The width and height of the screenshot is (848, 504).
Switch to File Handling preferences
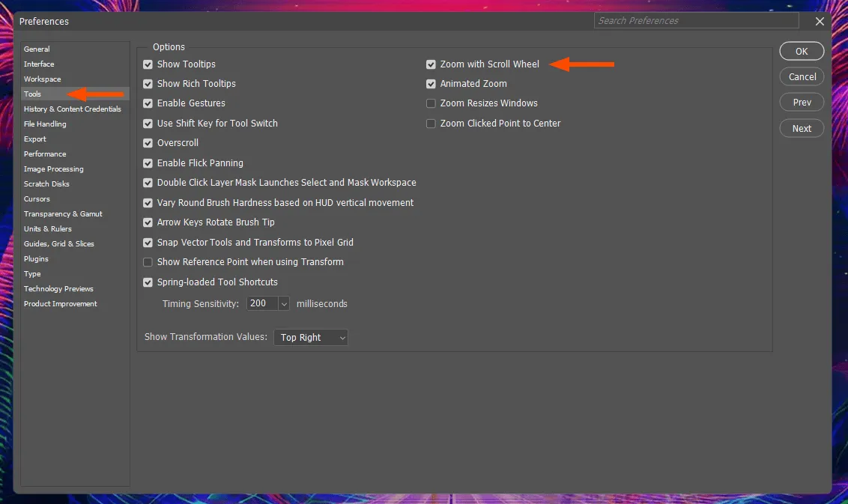click(x=45, y=124)
